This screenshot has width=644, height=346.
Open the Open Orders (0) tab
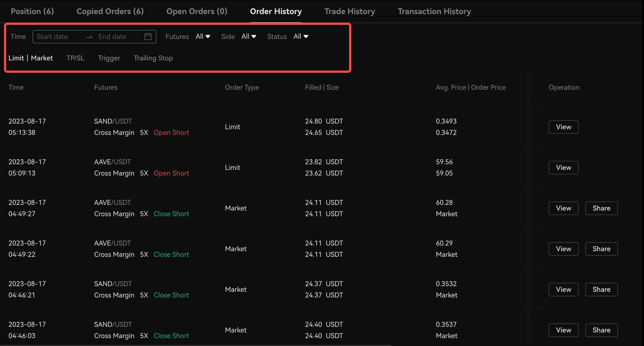coord(197,11)
